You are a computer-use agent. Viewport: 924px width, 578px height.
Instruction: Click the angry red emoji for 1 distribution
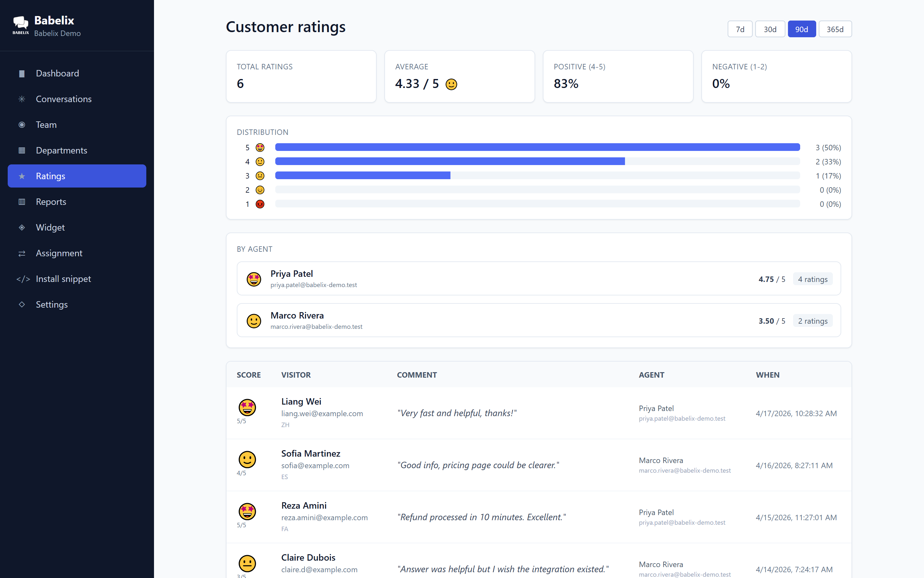[x=260, y=204]
